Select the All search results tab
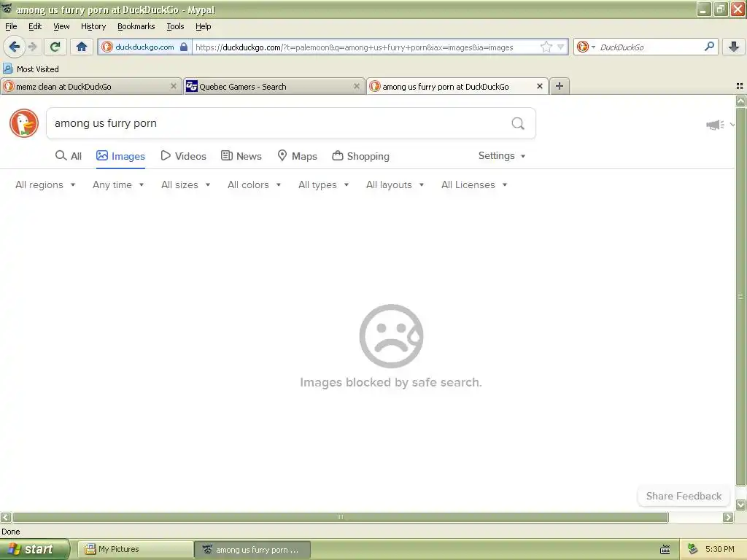The image size is (747, 560). tap(69, 156)
